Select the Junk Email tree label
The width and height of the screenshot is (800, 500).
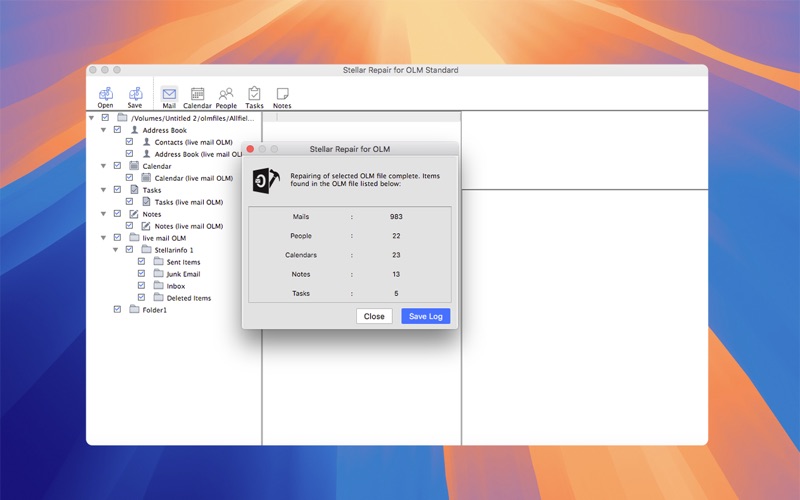click(183, 274)
